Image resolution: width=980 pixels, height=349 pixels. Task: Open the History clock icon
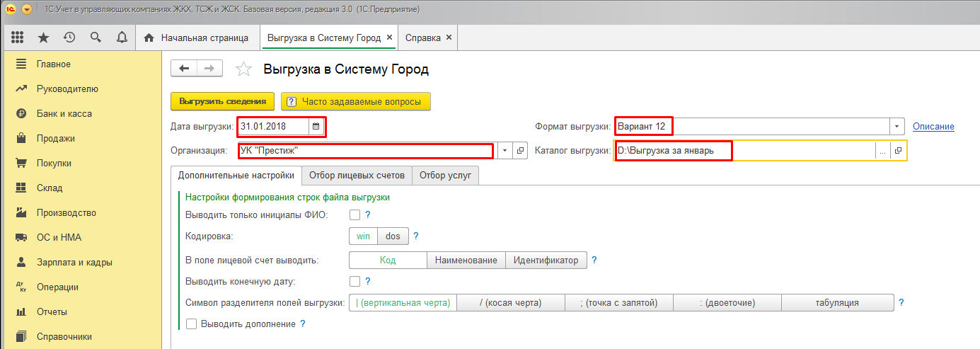(69, 38)
